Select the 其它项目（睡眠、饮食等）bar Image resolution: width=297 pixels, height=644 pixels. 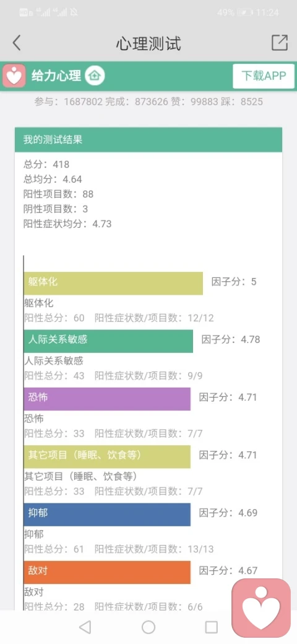107,457
